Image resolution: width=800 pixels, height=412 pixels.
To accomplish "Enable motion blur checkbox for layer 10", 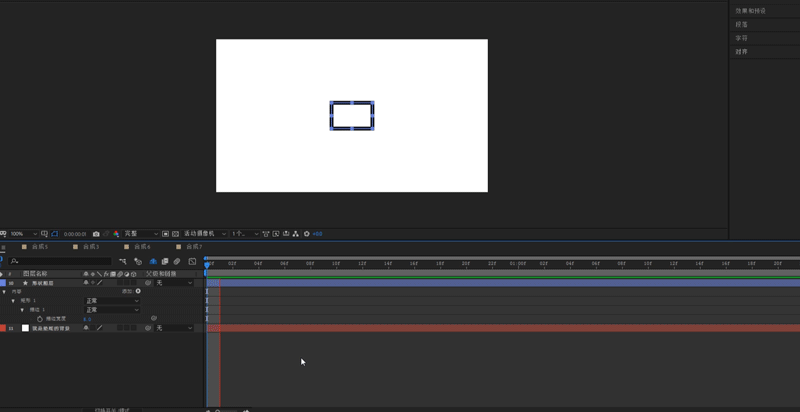I will click(120, 282).
